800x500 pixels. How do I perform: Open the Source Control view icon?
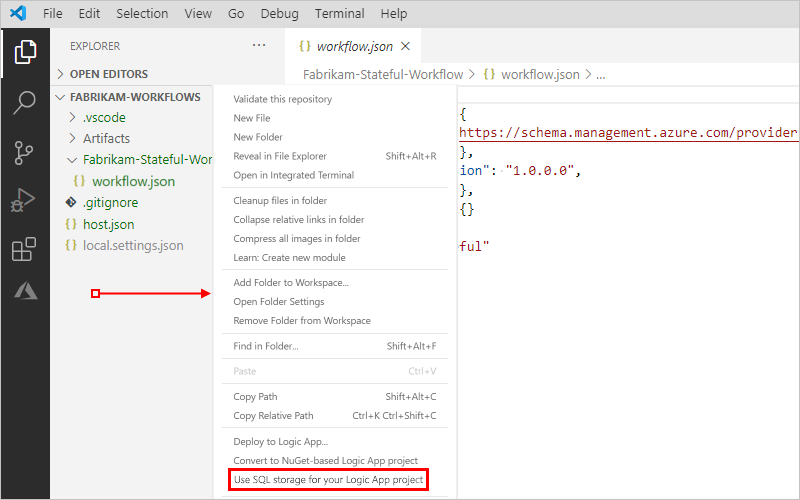[23, 153]
